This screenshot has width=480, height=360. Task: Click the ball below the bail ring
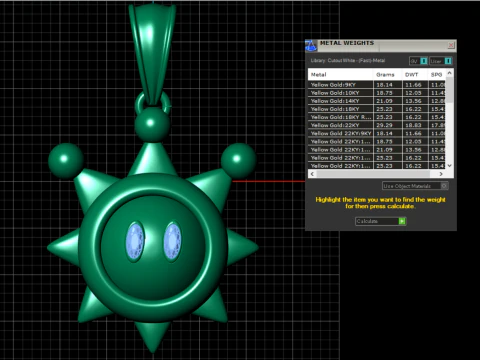(152, 124)
